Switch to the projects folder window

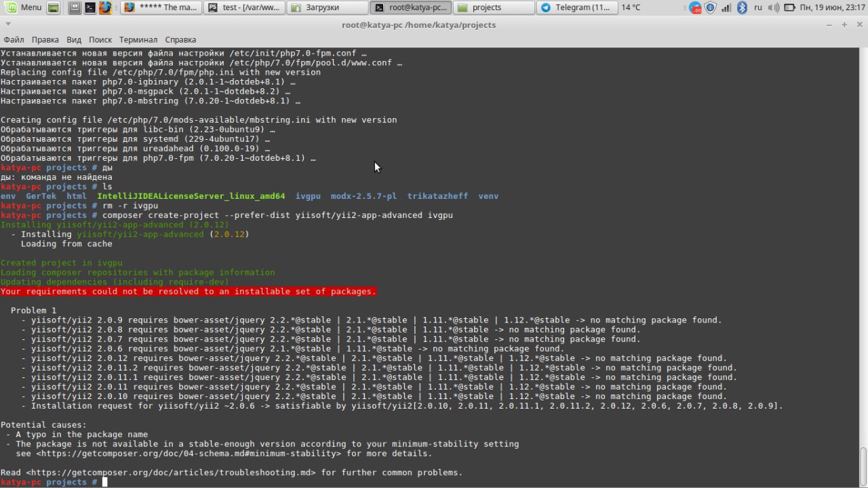pyautogui.click(x=493, y=7)
